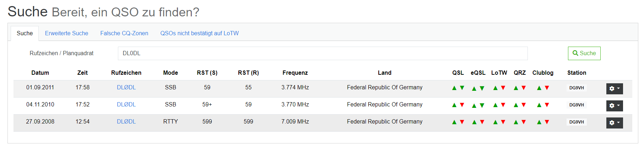The height and width of the screenshot is (147, 644).
Task: Open DLØDL callsign link from 01.09.2011
Action: pos(126,88)
